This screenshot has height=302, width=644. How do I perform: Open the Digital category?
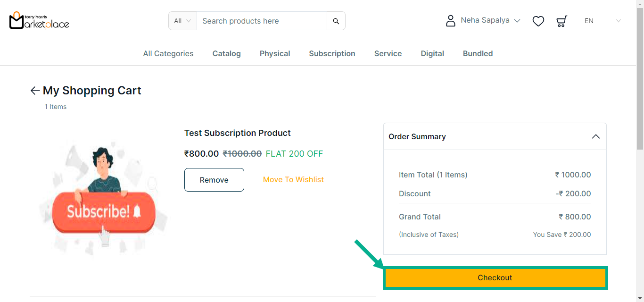432,53
